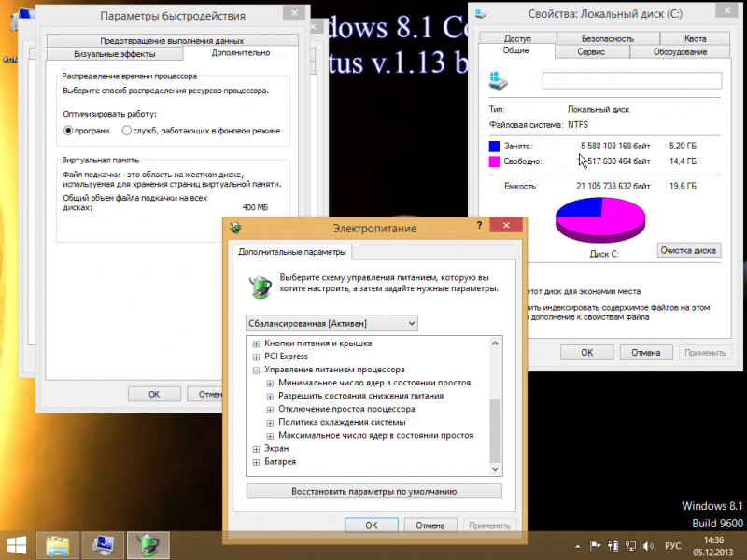Click the '5 588 103 168 байт' used value
747x560 pixels.
pos(615,146)
